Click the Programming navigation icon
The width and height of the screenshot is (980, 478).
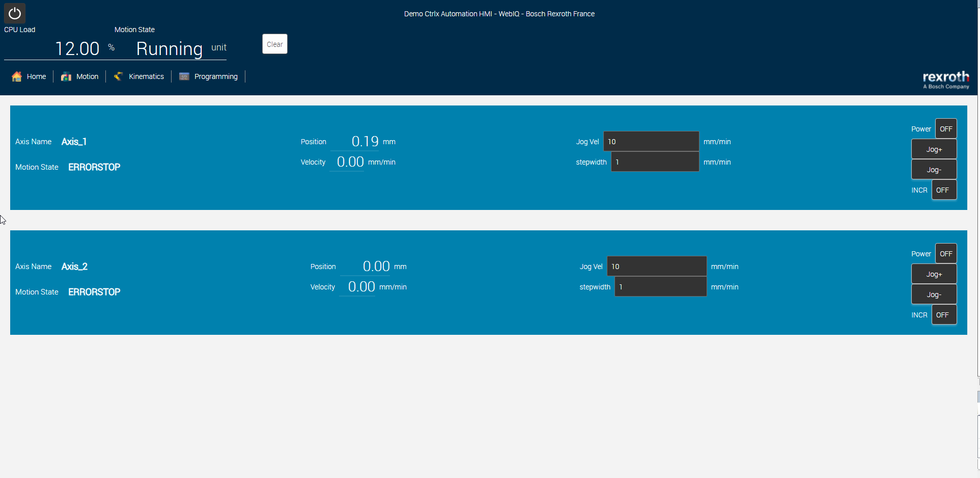(x=184, y=76)
